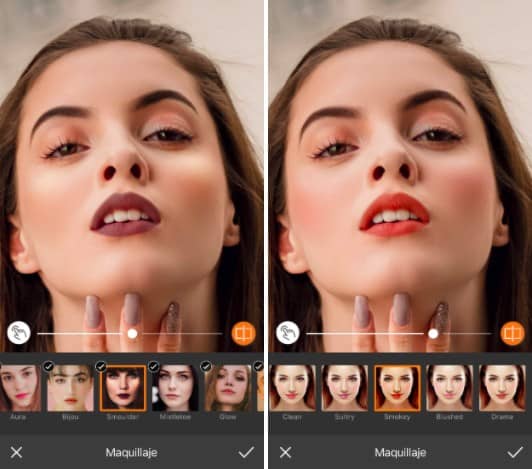Click the 'Maquillaje' title in the right screen
This screenshot has width=532, height=469.
point(400,452)
